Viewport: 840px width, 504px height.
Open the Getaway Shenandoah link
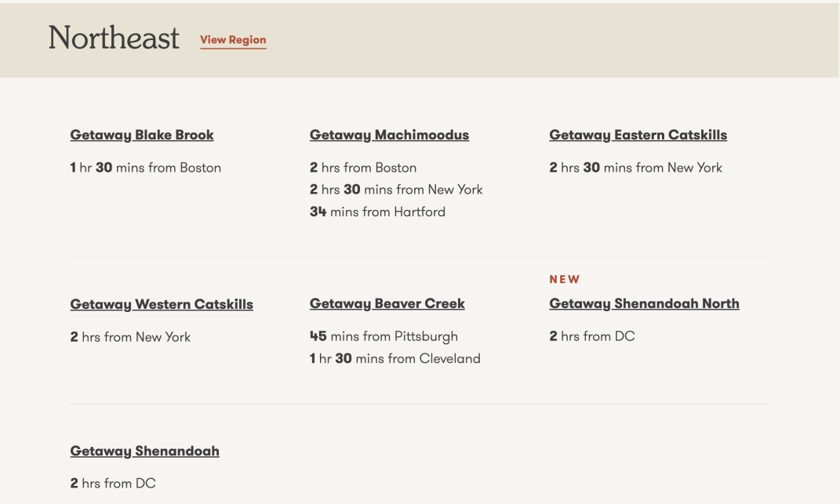point(144,451)
